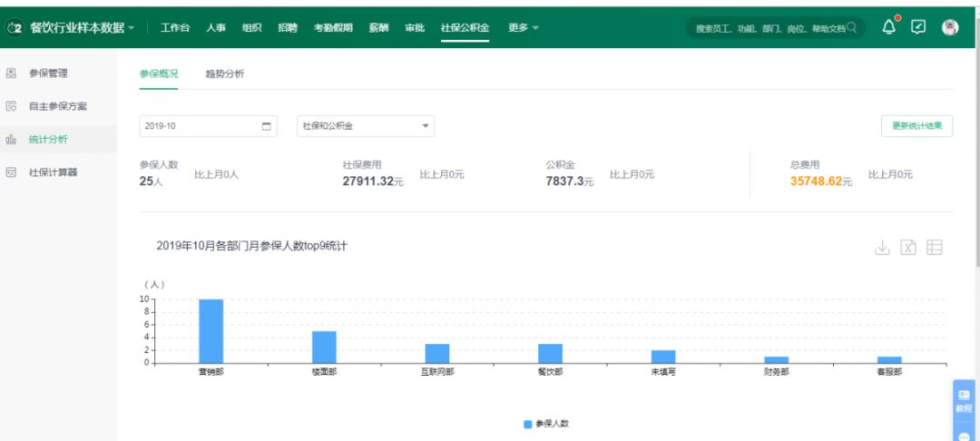Open the 教程 tutorial floating icon
980x441 pixels.
tap(963, 400)
